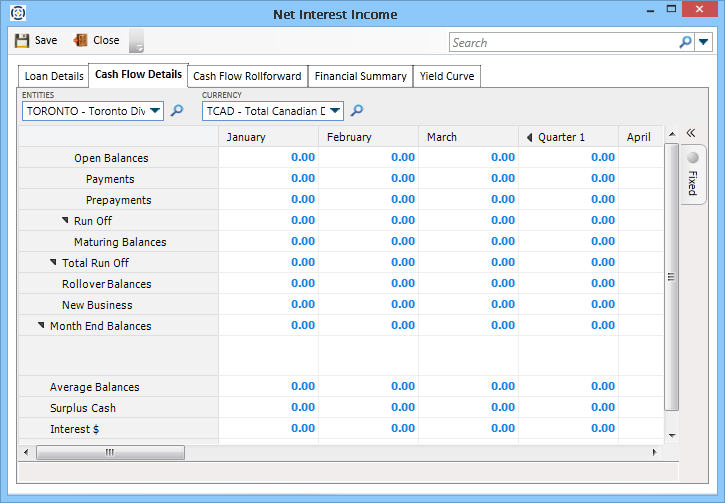Collapse side panel with double chevron icon
This screenshot has width=725, height=503.
690,134
